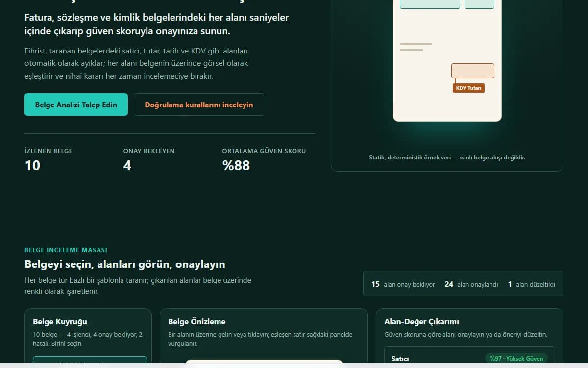Screen dimensions: 588x368
Task: Click the orange highlighted field box above KDV Tutarı
Action: 473,71
